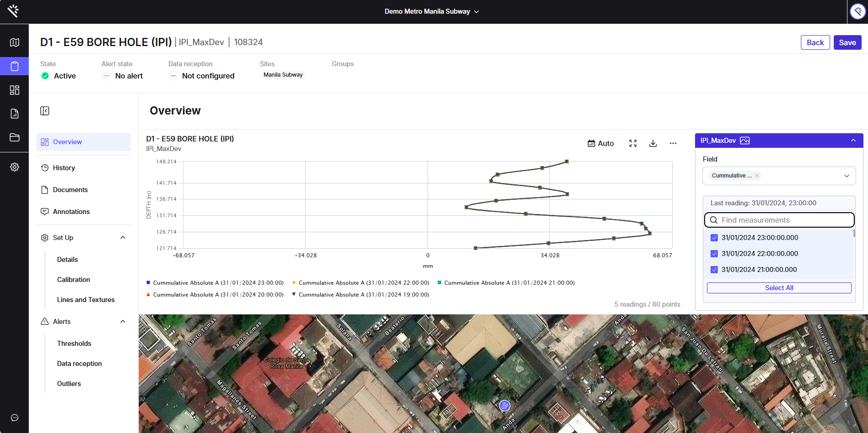Go to the History menu item
Image resolution: width=868 pixels, height=433 pixels.
(x=64, y=168)
